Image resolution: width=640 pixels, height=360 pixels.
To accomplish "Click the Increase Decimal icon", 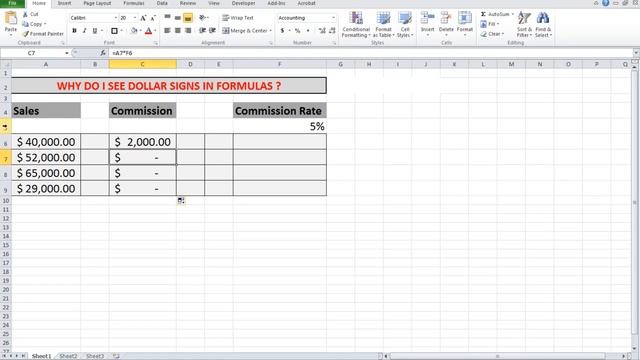I will click(x=322, y=31).
